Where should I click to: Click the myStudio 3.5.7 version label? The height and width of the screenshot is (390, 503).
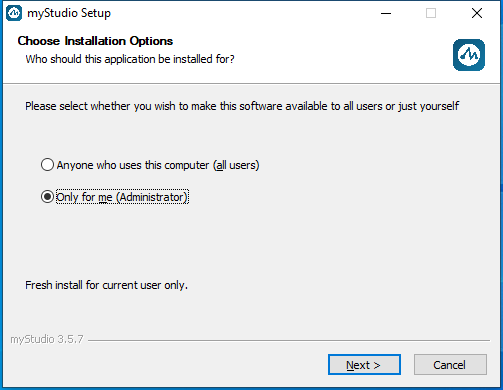pos(47,339)
